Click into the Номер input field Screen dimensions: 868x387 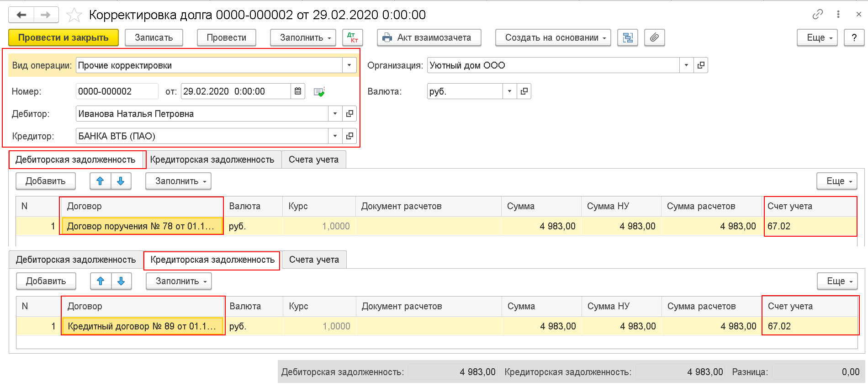coord(117,91)
